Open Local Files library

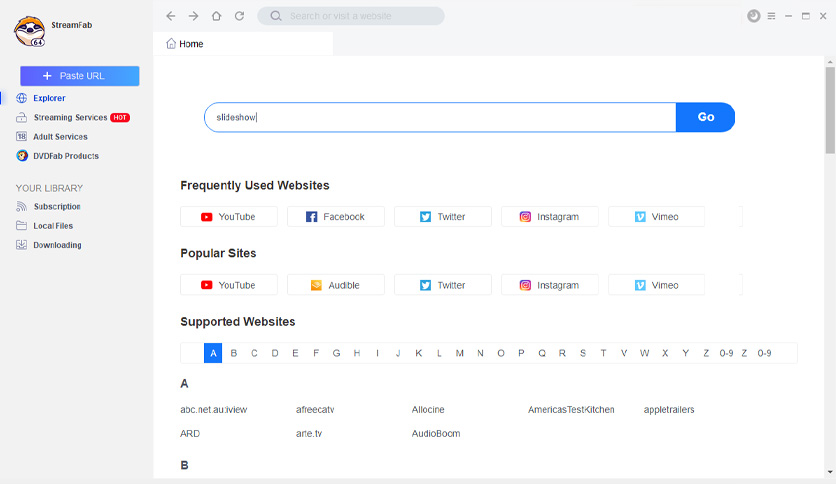point(53,226)
